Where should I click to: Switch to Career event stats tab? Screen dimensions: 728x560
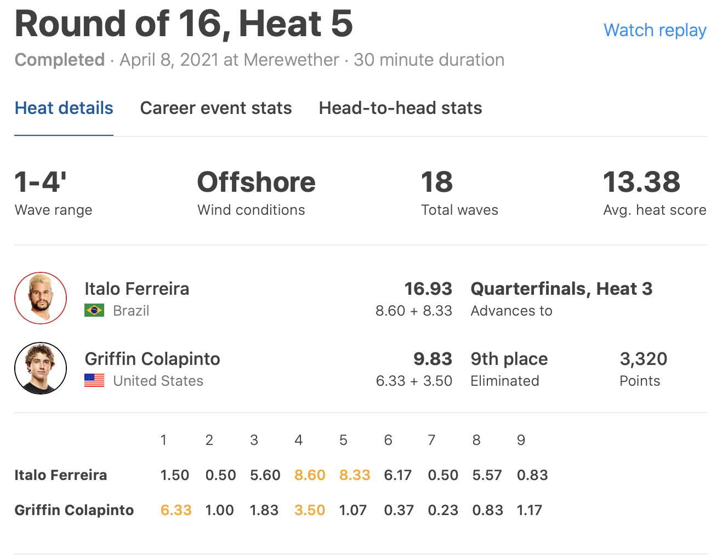(x=216, y=108)
